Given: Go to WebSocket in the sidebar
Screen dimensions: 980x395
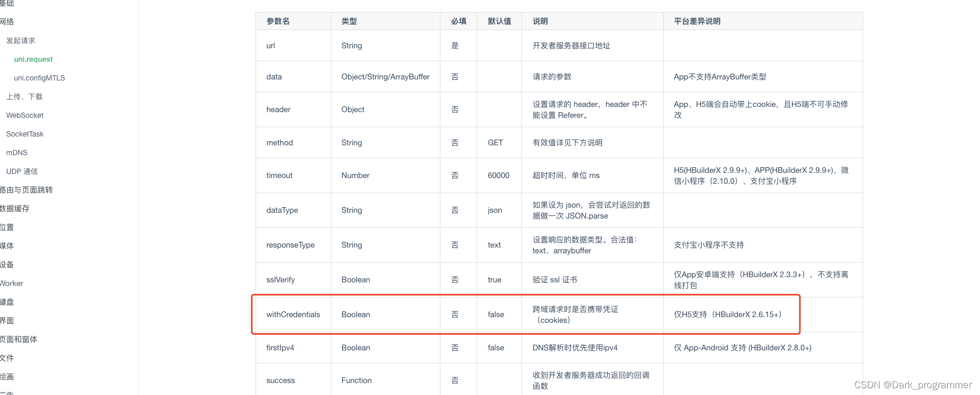Looking at the screenshot, I should [x=25, y=115].
